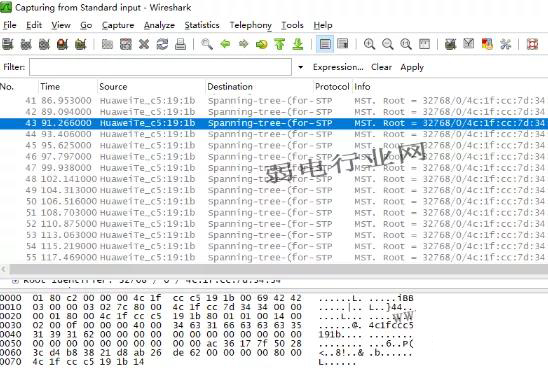This screenshot has height=368, width=548.
Task: Open the Analyze menu
Action: pyautogui.click(x=159, y=25)
